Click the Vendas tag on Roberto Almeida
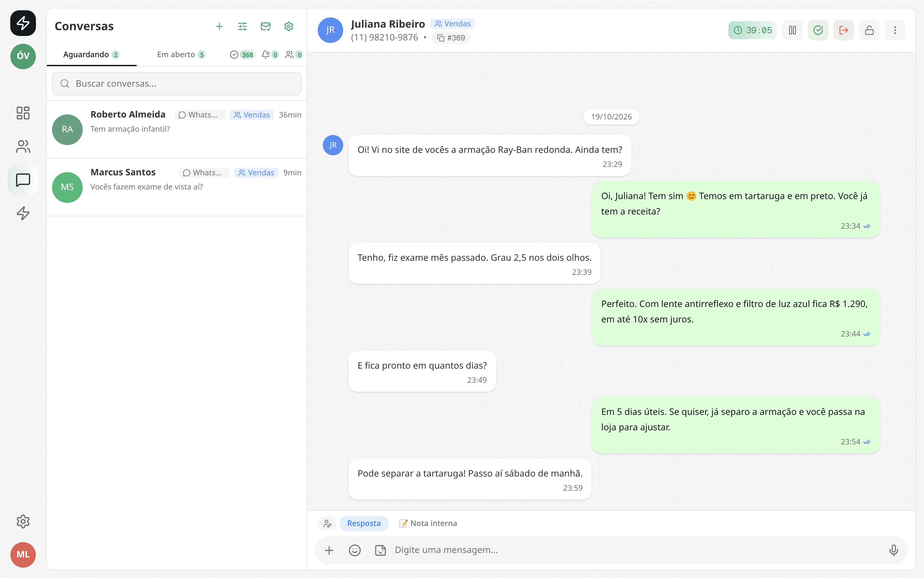This screenshot has width=924, height=578. click(252, 115)
